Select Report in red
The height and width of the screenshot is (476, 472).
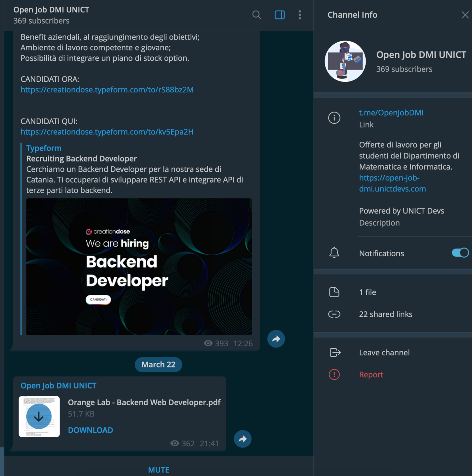tap(371, 374)
